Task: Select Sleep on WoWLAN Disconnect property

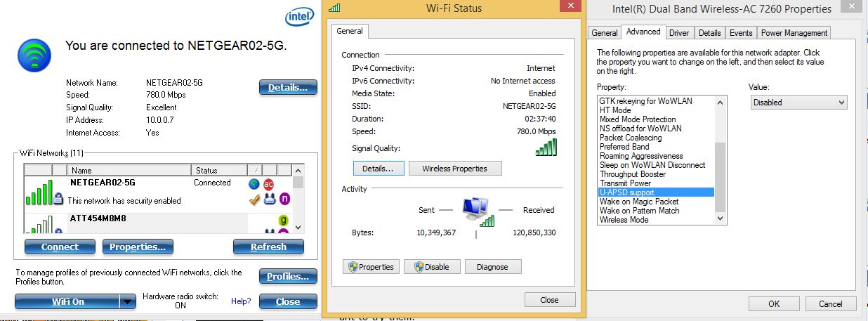Action: (652, 165)
